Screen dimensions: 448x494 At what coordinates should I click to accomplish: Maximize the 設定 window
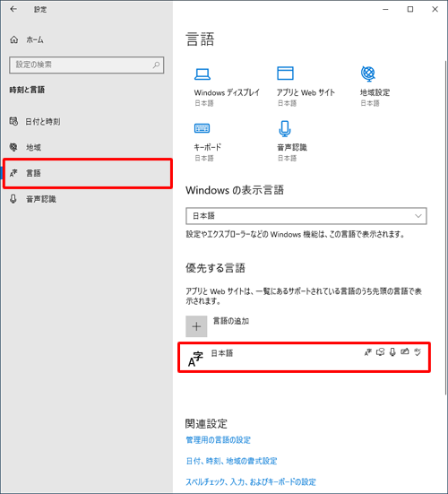pyautogui.click(x=410, y=10)
